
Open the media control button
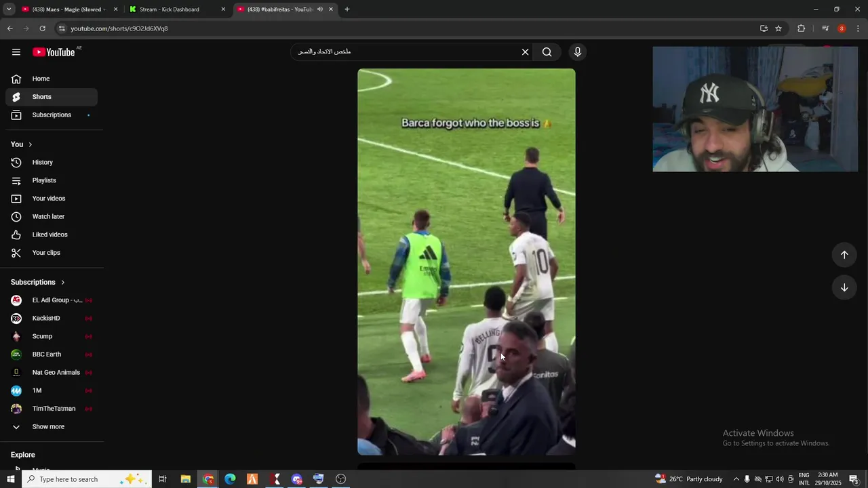pyautogui.click(x=825, y=28)
